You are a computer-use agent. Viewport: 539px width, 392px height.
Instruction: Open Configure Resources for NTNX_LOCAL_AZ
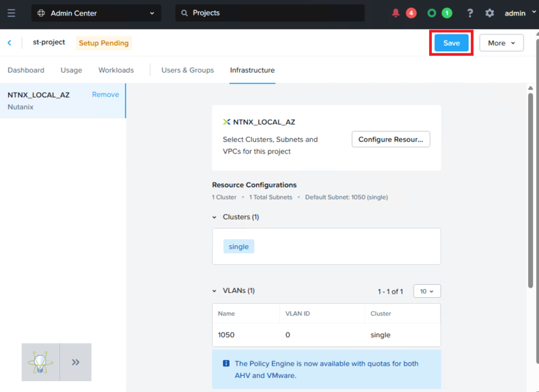pos(391,139)
